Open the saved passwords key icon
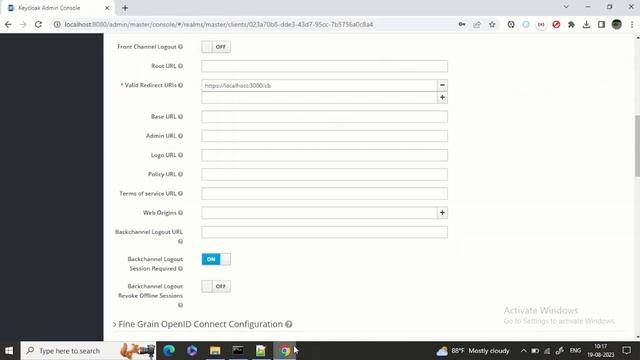Viewport: 640px width, 360px height. (x=462, y=24)
